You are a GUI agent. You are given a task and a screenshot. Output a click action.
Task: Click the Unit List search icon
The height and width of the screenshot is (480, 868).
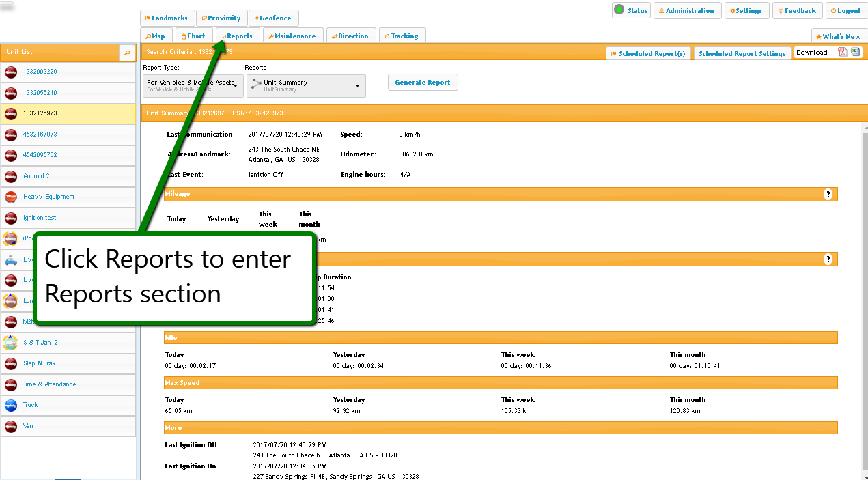pos(127,53)
